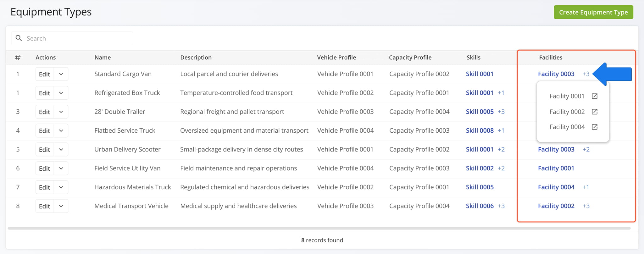Open Skill 0002 link
The height and width of the screenshot is (254, 644).
[x=480, y=168]
